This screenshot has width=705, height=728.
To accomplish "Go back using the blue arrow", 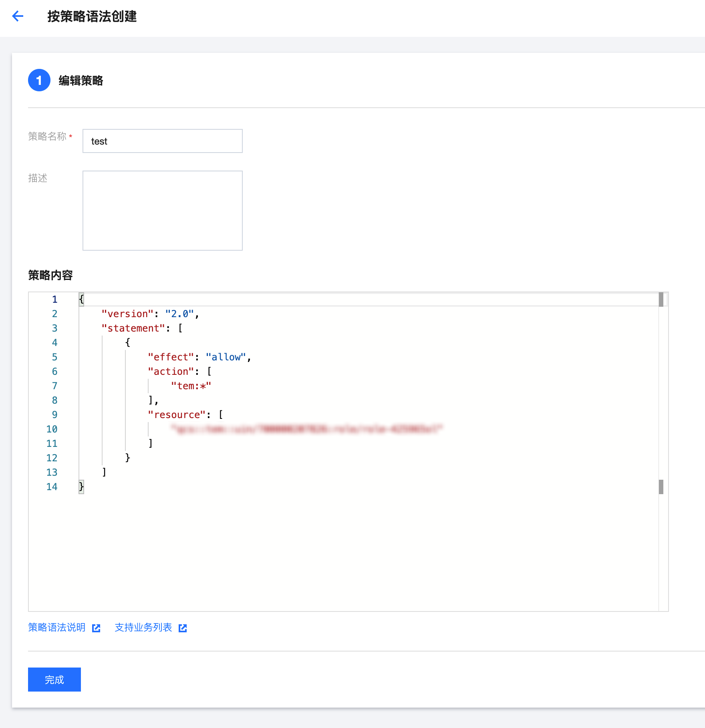I will pos(18,16).
